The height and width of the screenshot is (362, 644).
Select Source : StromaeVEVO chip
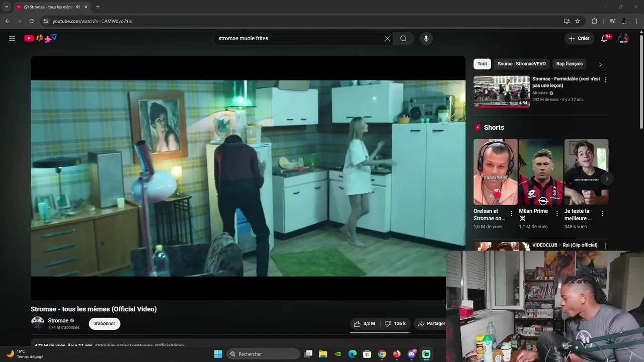click(x=521, y=64)
